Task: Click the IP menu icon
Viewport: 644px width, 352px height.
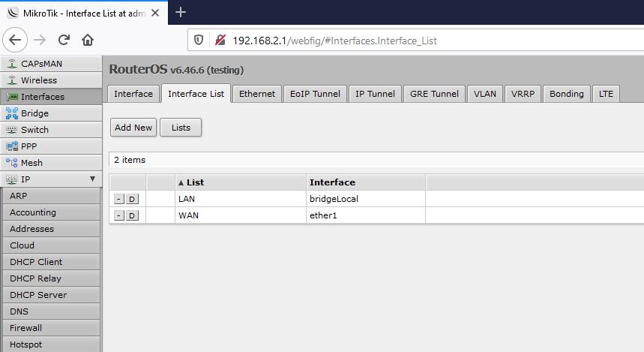Action: (12, 179)
